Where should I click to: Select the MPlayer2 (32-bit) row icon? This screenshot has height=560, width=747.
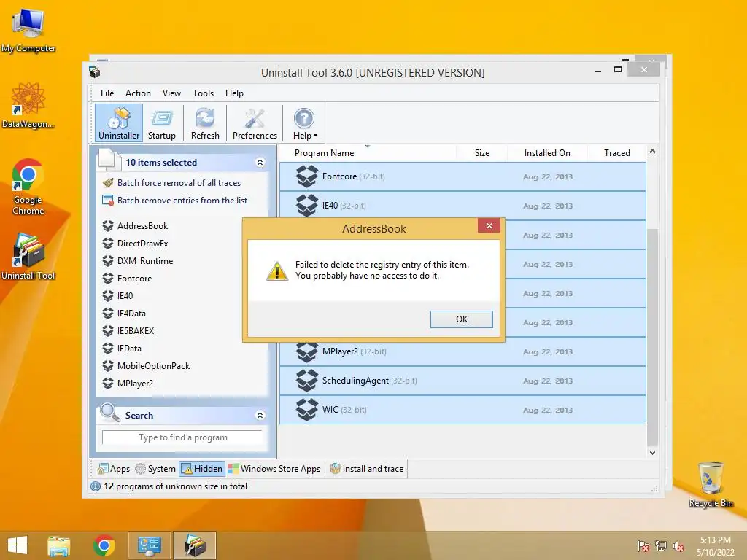[x=307, y=351]
